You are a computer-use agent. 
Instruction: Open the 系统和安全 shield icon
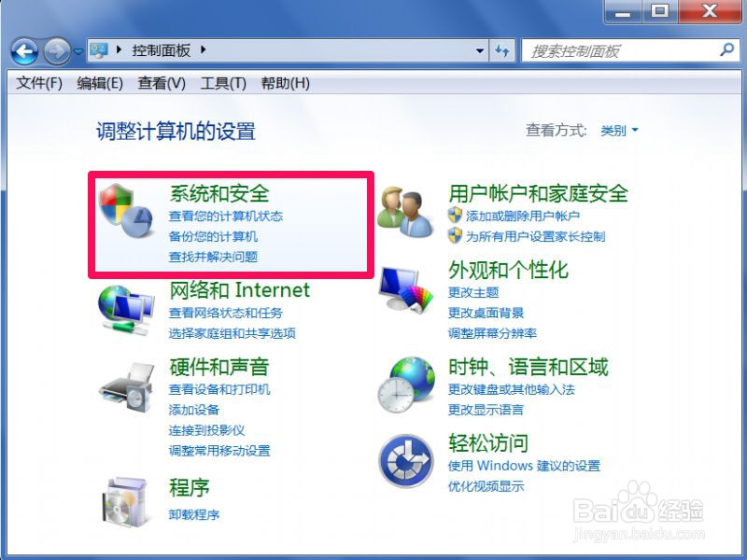(125, 211)
